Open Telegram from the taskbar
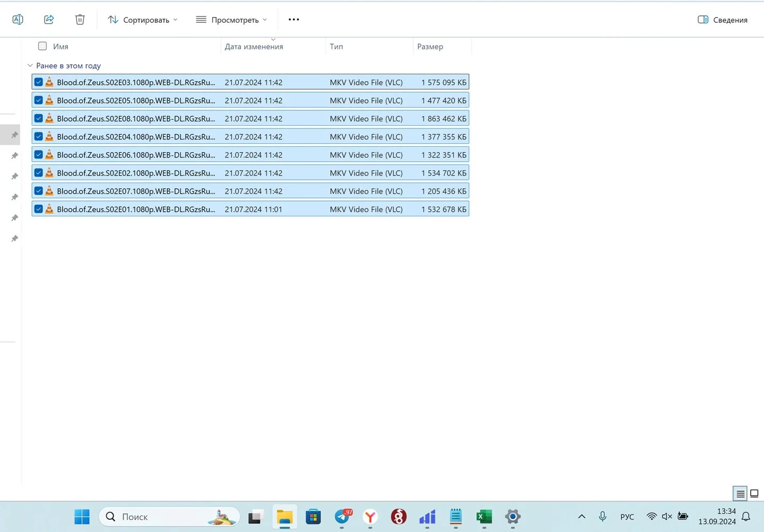 tap(343, 517)
